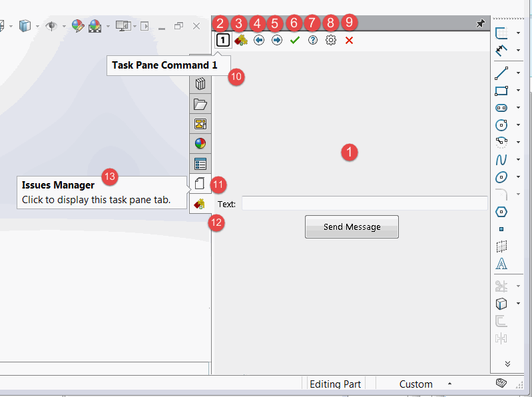Screen dimensions: 532x397
Task: Click the Apply Scene icon
Action: pyautogui.click(x=95, y=26)
